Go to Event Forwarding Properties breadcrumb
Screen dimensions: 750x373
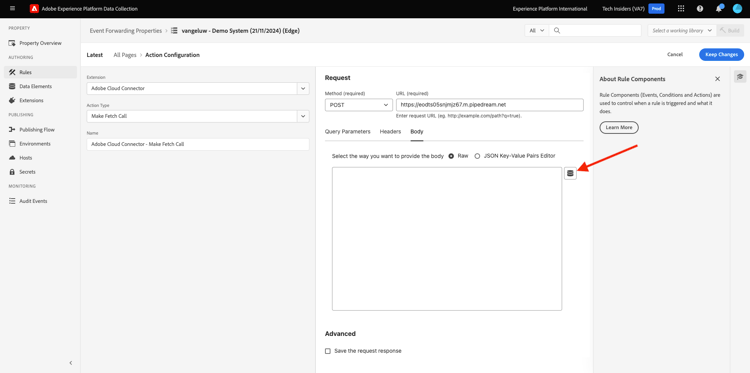(126, 30)
